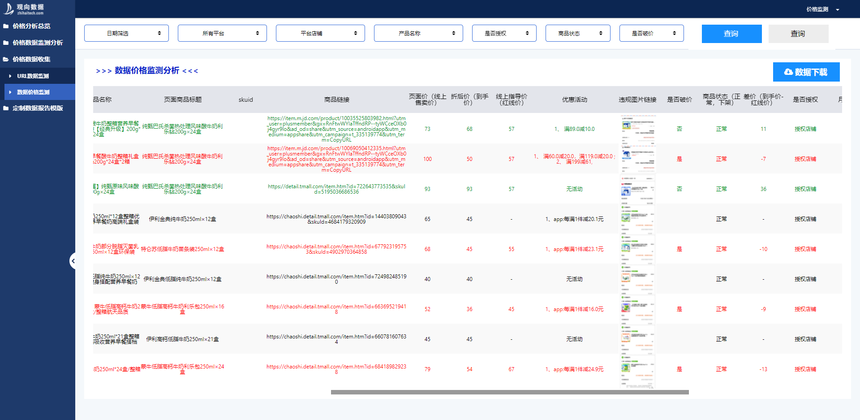
Task: Open the 是否授权 filter dropdown
Action: coord(504,34)
